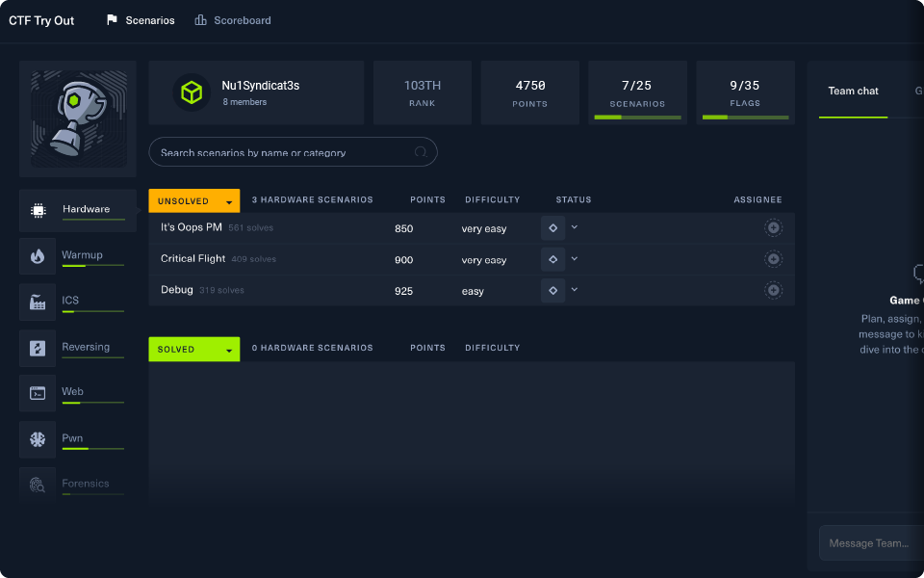The height and width of the screenshot is (578, 924).
Task: Click the ICS factory icon
Action: (38, 302)
